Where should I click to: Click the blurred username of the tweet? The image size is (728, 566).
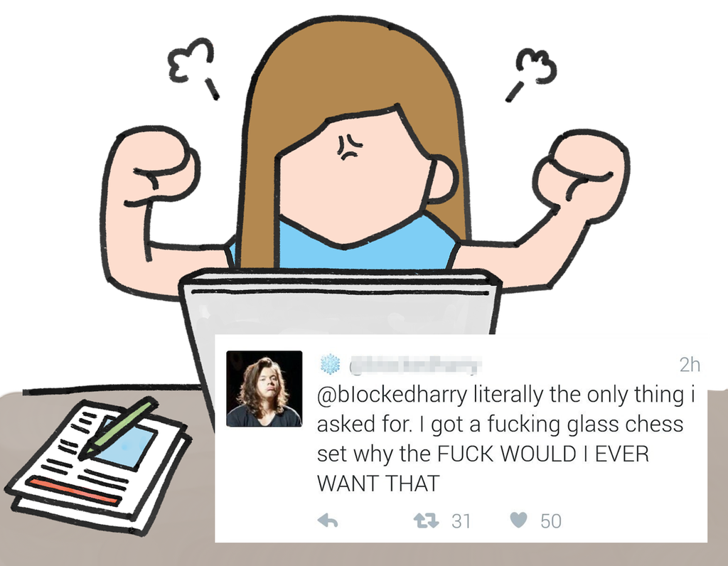point(415,365)
